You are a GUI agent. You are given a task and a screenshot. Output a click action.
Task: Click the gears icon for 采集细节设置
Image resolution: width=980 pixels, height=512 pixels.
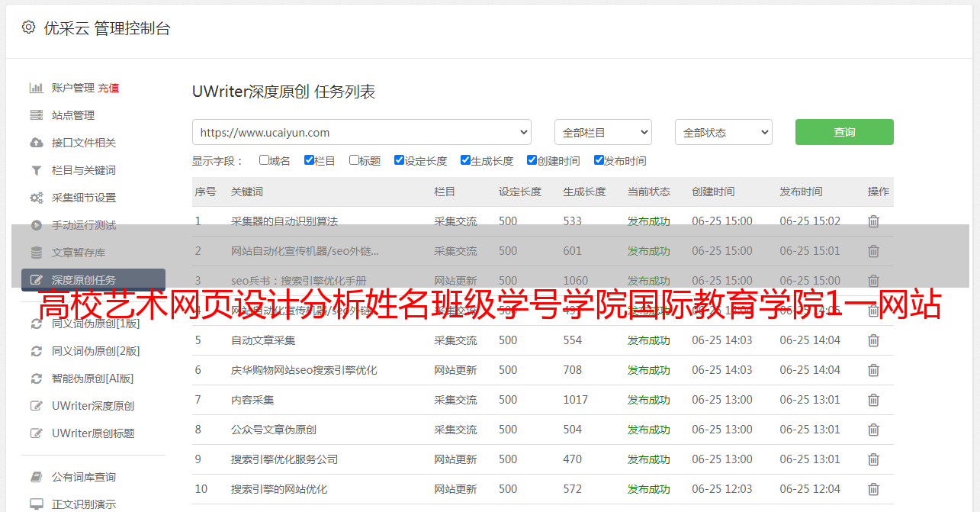tap(36, 198)
